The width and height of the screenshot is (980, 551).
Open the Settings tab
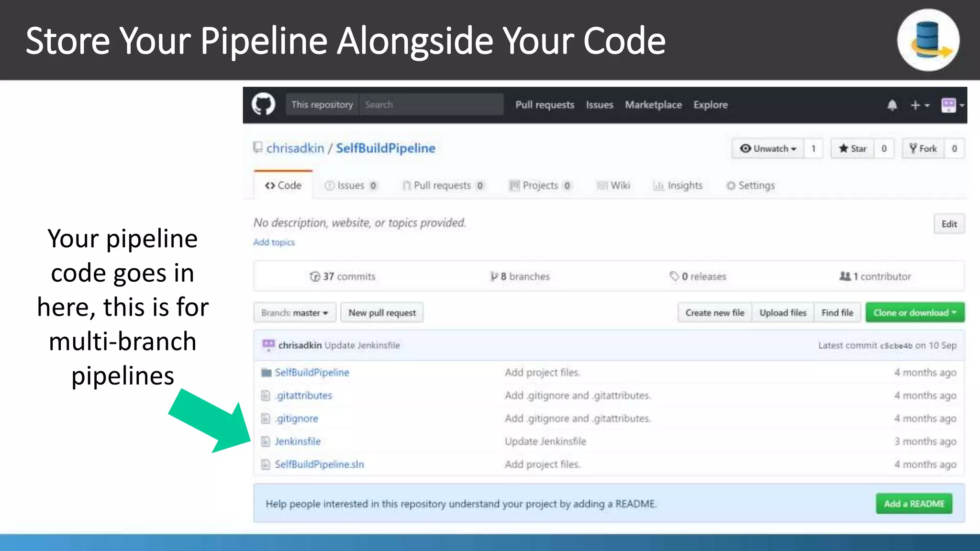coord(750,186)
